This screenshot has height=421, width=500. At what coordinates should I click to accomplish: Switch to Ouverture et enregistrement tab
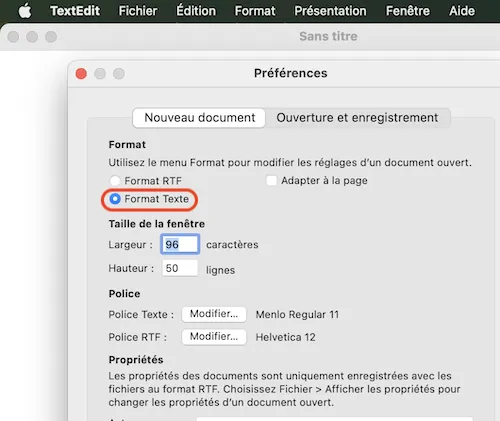coord(357,118)
